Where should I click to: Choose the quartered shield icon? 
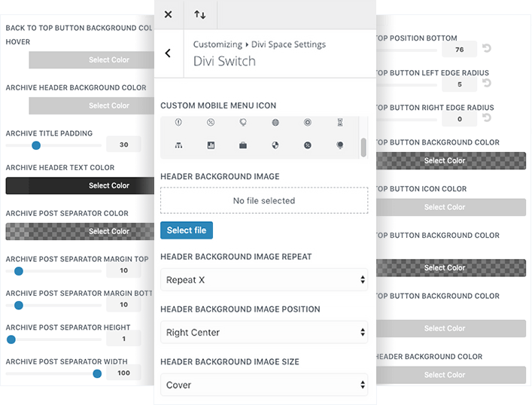point(275,145)
